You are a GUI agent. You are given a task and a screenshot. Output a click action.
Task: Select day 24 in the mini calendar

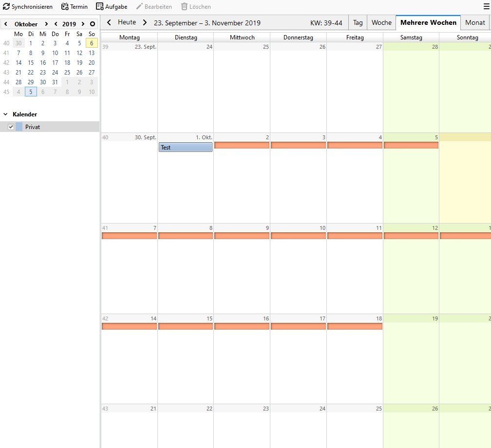[x=55, y=73]
